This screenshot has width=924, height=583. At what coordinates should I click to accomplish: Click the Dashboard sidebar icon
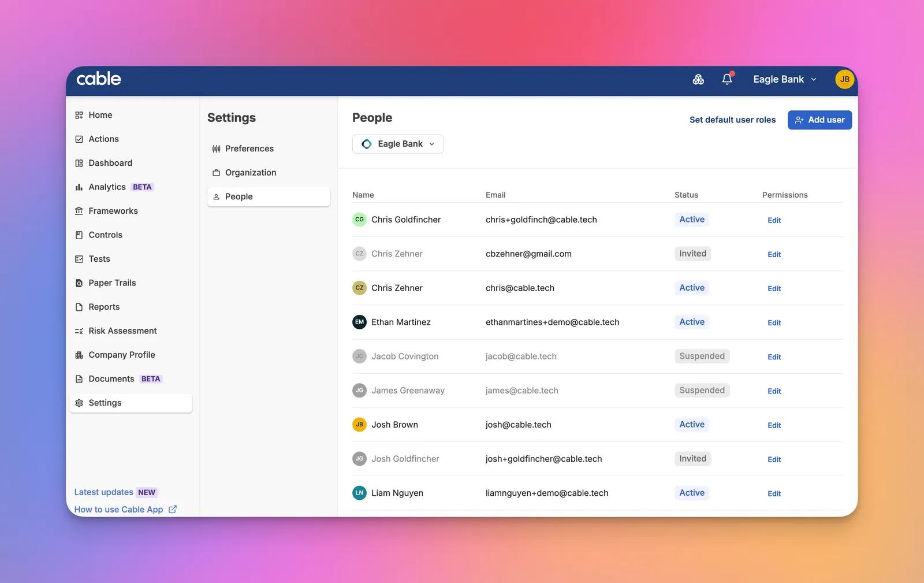[79, 163]
